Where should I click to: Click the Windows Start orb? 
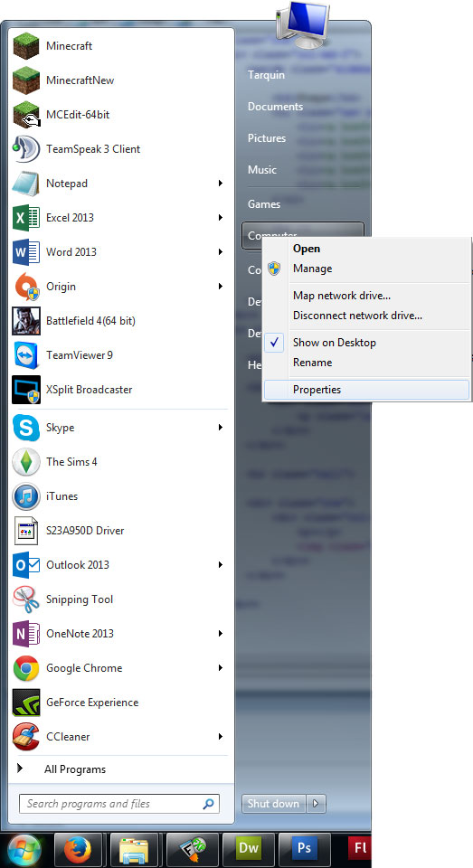(x=24, y=850)
